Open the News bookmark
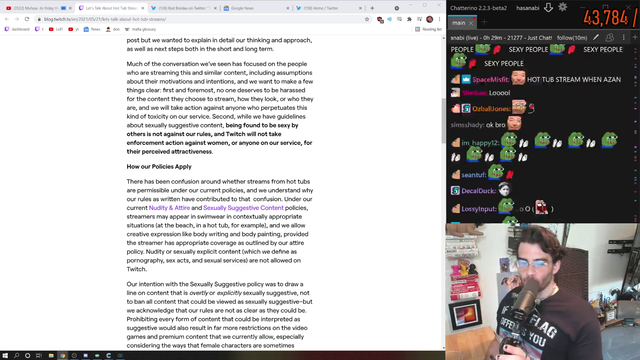 [x=92, y=29]
